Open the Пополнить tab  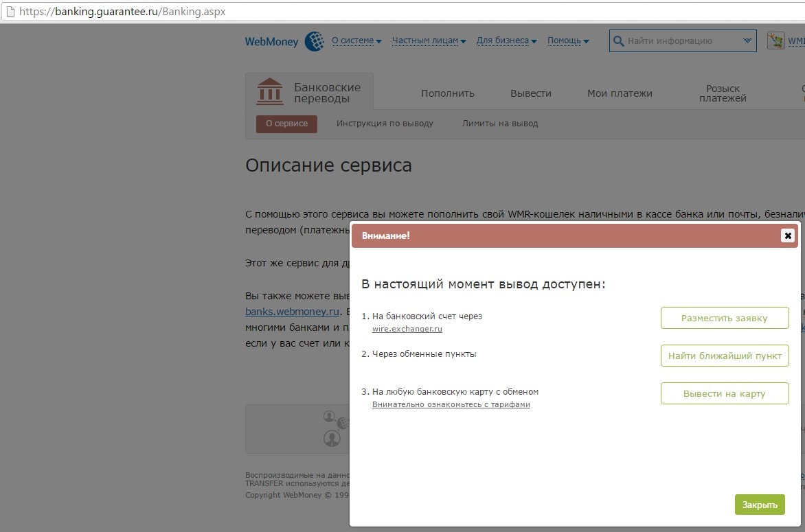(x=448, y=93)
